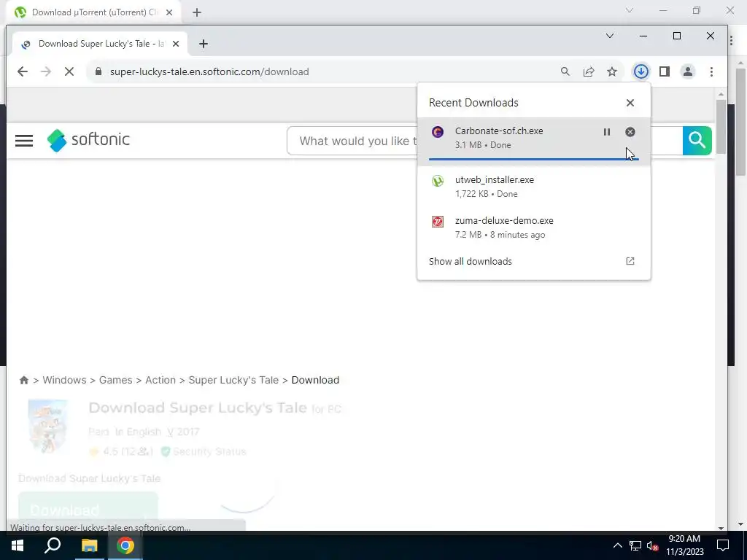This screenshot has height=560, width=747.
Task: Open the Action breadcrumb link
Action: 160,380
